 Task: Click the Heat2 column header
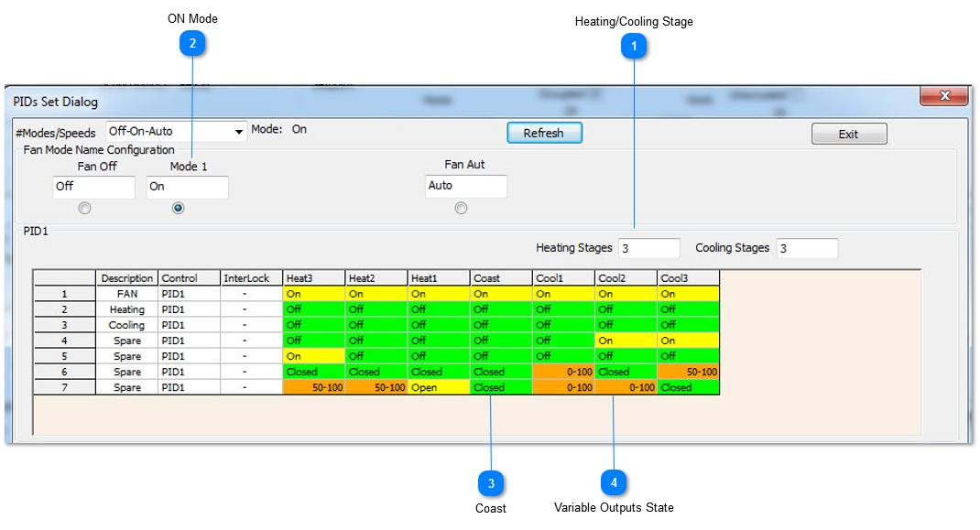(376, 278)
